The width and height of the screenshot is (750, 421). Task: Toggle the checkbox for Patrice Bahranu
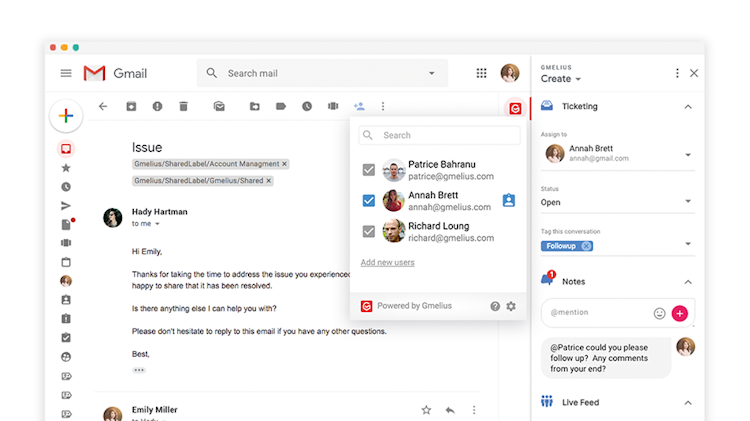coord(369,170)
